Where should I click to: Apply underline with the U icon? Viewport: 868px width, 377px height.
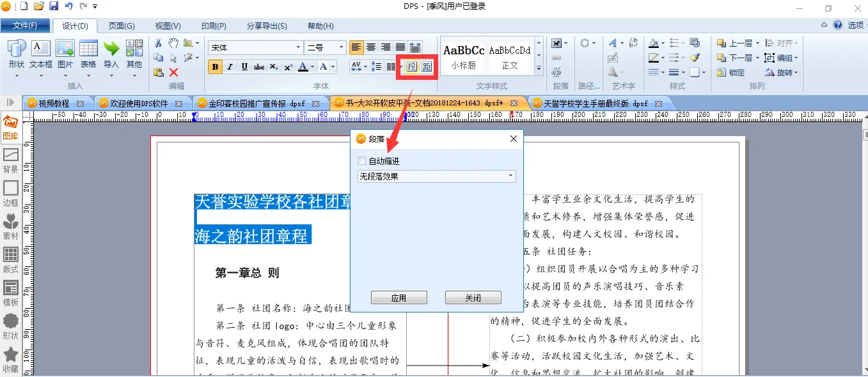(244, 67)
